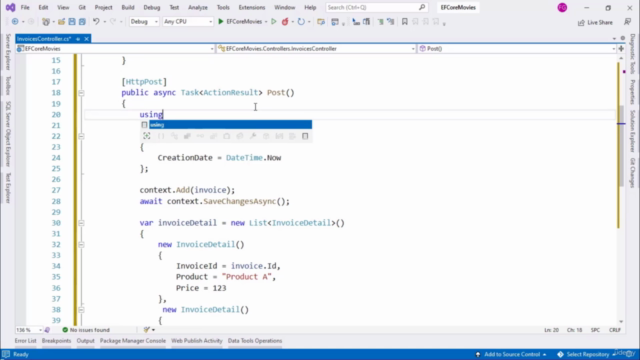Open the Data Tools Operations tab
This screenshot has height=360, width=640.
point(255,341)
